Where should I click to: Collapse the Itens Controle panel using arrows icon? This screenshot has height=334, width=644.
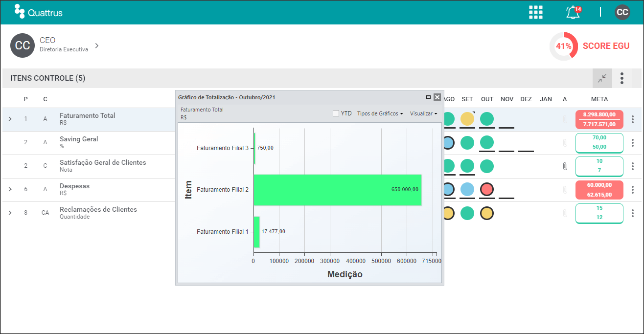(x=602, y=78)
